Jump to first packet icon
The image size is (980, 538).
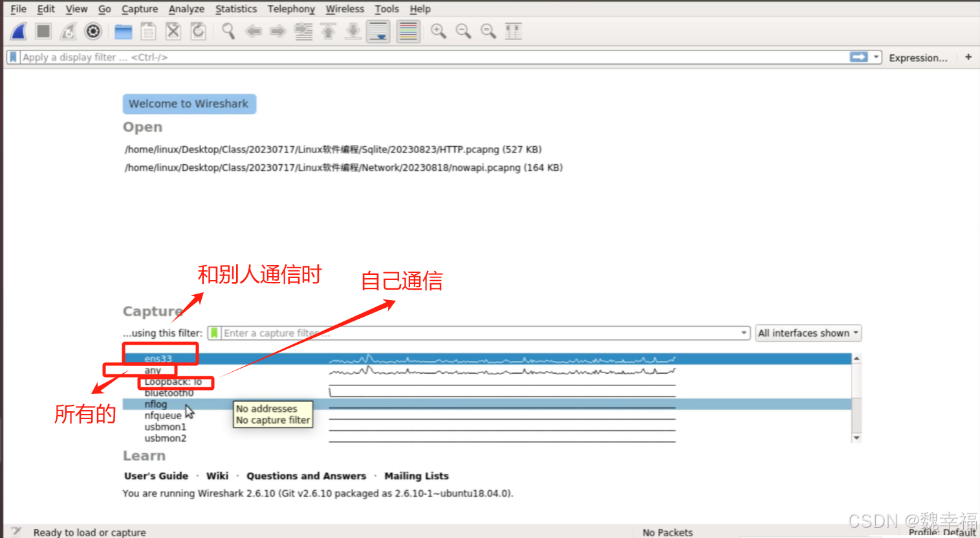click(x=329, y=31)
